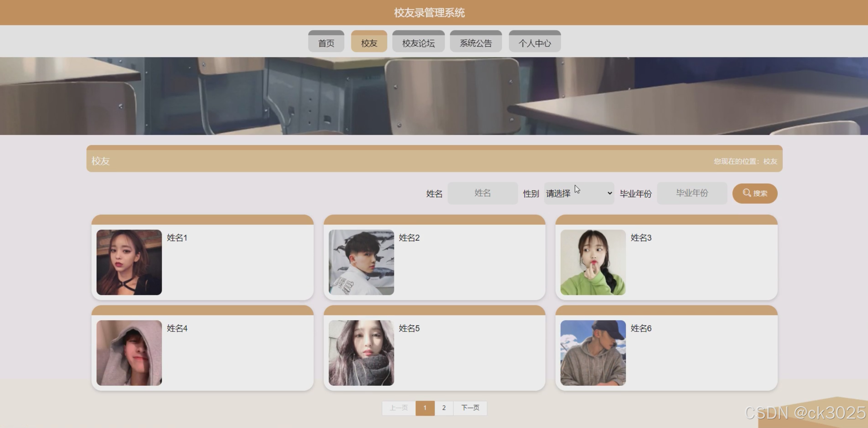Go to the 首页 tab
This screenshot has width=868, height=428.
coord(326,43)
